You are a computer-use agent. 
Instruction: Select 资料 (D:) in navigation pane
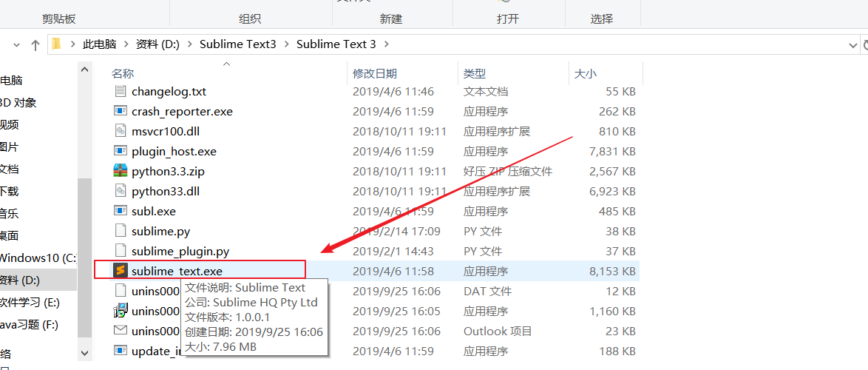tap(38, 280)
